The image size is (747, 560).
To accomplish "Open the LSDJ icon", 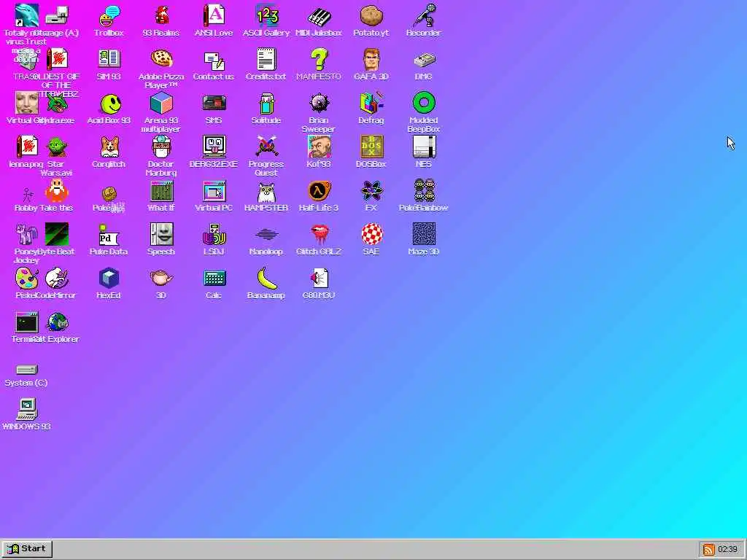I will coord(214,234).
